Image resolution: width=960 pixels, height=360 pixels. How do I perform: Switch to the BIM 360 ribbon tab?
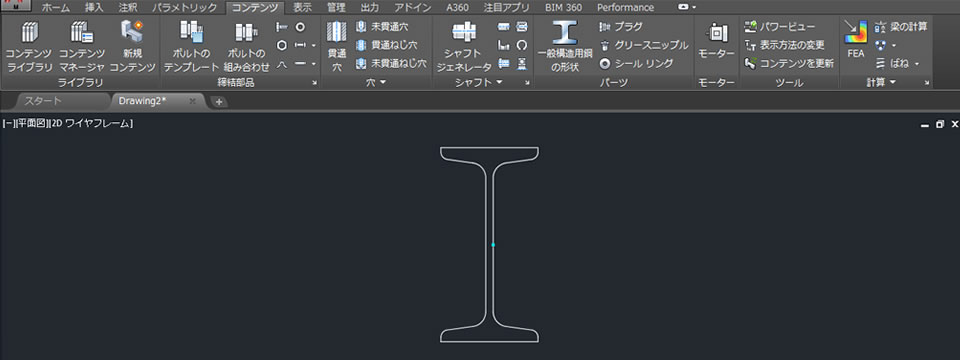click(x=563, y=8)
